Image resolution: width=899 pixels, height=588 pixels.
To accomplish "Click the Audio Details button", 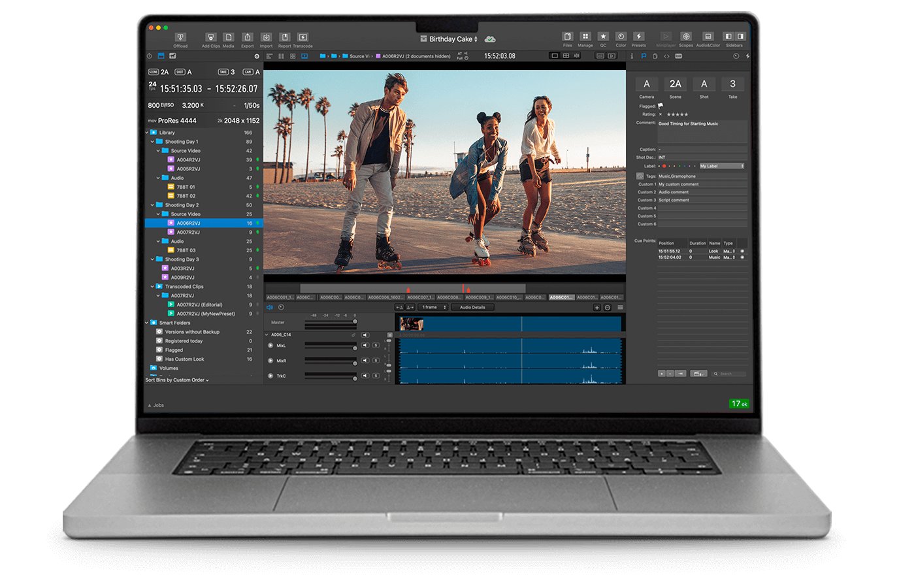I will [x=472, y=307].
